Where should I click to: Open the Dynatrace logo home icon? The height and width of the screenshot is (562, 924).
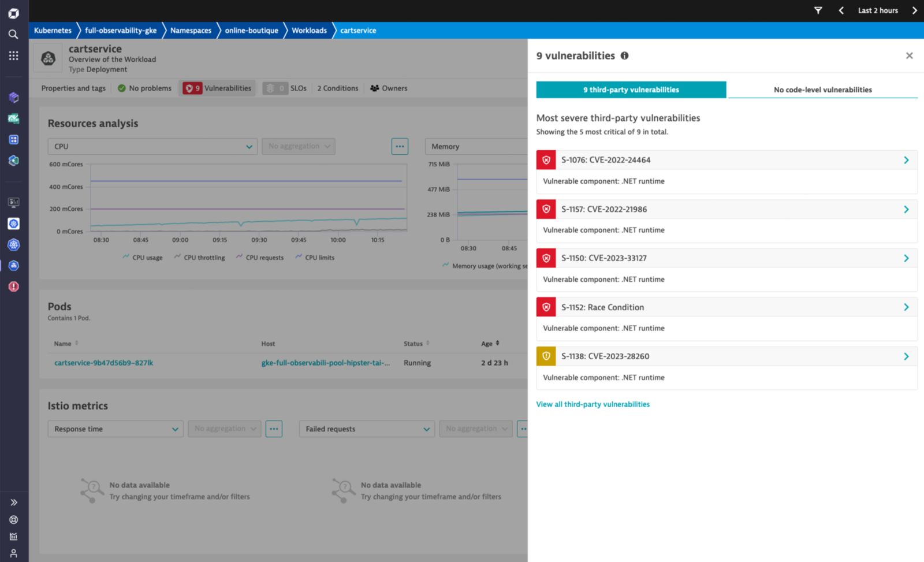coord(13,13)
